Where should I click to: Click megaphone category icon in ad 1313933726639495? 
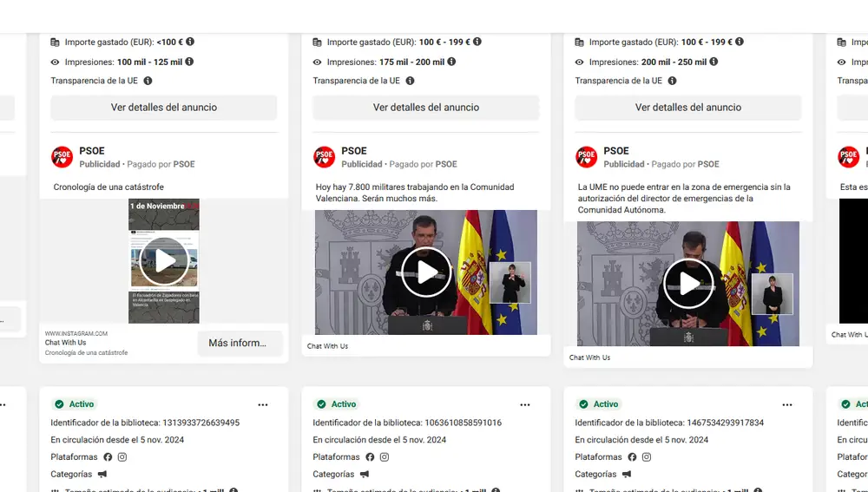coord(102,475)
